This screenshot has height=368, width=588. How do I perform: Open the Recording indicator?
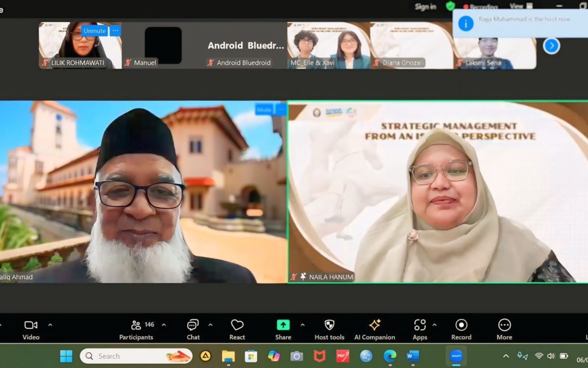(x=480, y=7)
